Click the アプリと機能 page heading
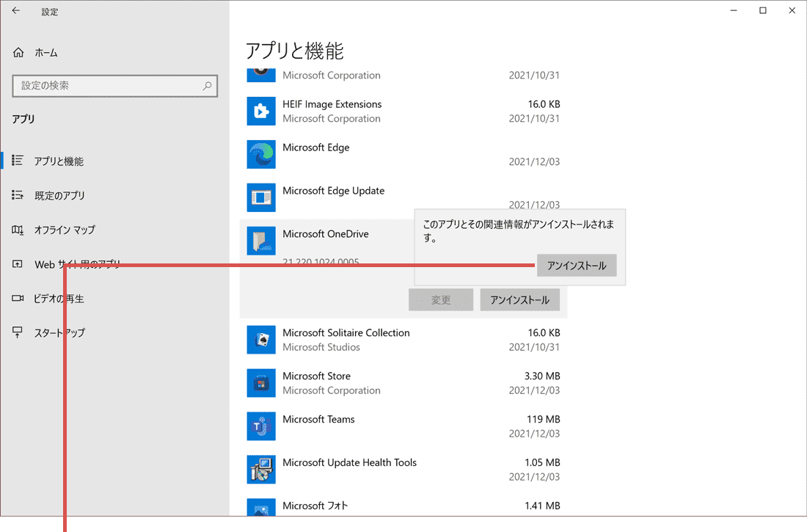The image size is (807, 532). [294, 51]
